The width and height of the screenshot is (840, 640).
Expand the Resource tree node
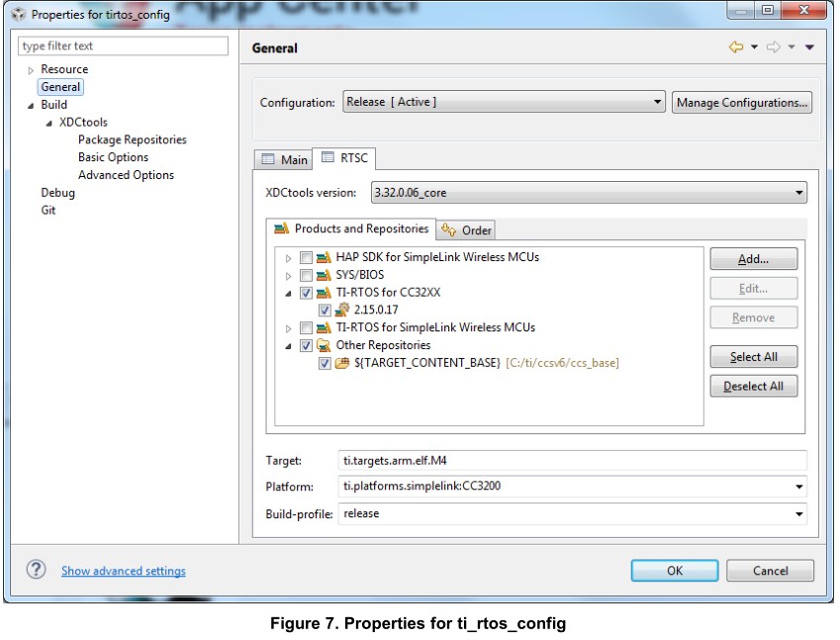tap(31, 70)
